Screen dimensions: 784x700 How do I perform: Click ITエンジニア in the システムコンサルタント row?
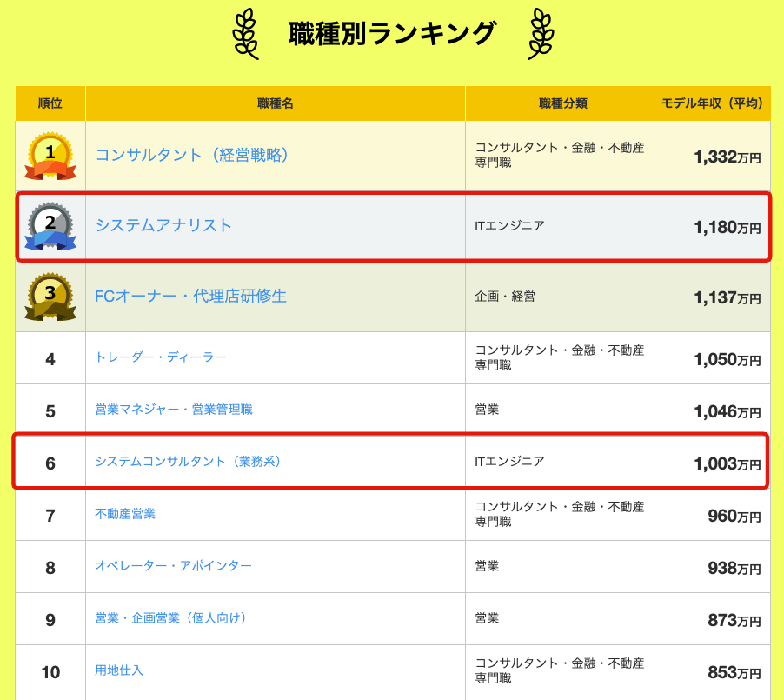(x=509, y=462)
